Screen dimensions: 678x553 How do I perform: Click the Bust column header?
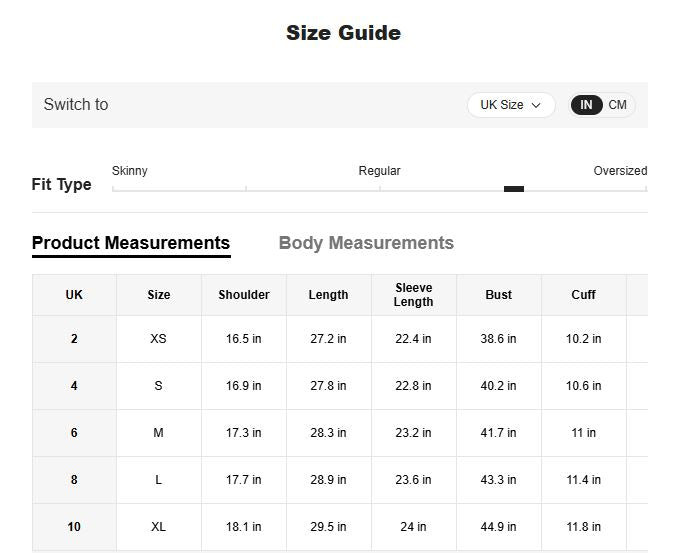point(498,295)
